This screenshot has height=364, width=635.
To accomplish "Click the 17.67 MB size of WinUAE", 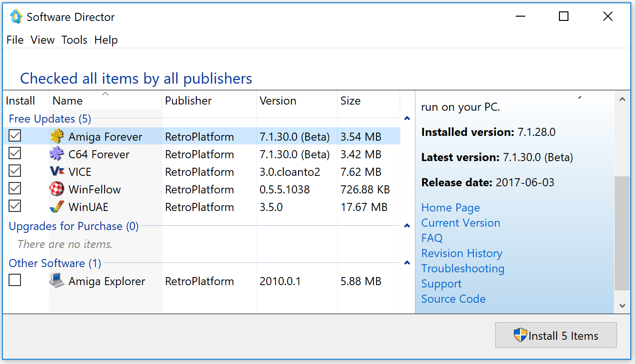I will click(364, 207).
